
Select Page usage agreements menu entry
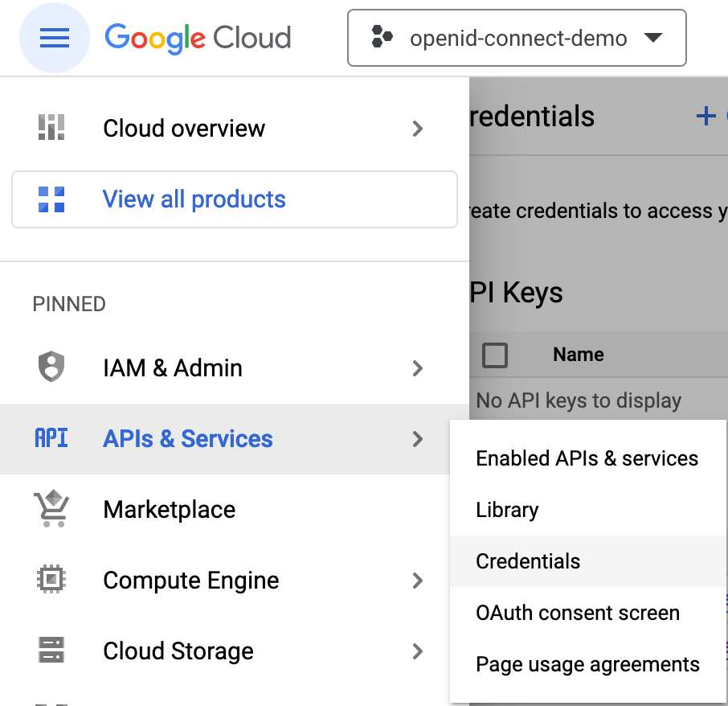point(587,664)
